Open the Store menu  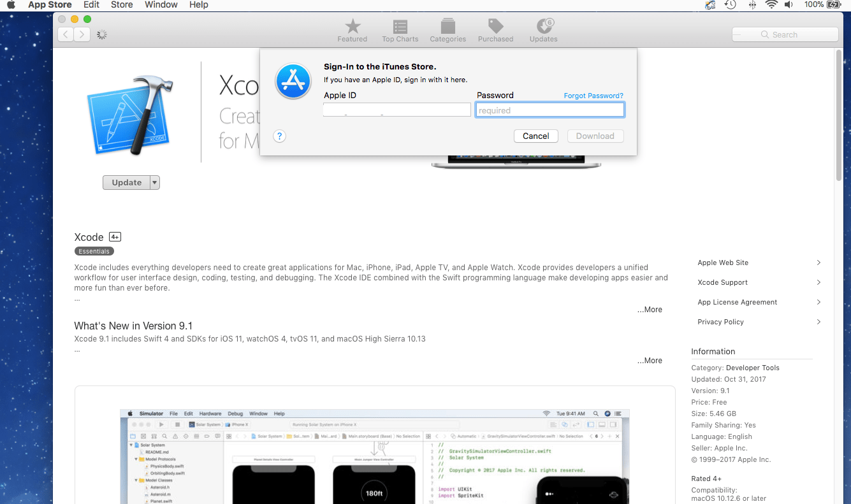tap(122, 5)
